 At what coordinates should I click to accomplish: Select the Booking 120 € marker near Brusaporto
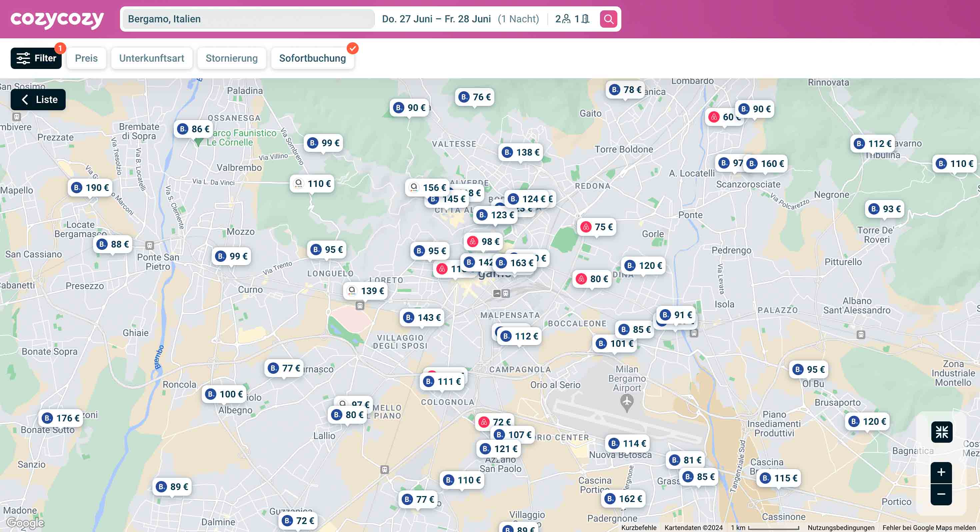[867, 422]
